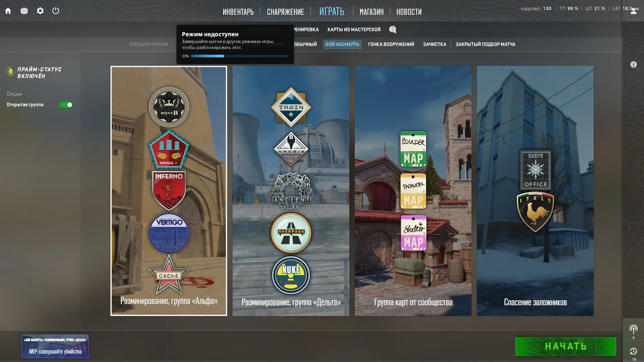Open the ИНВЕНТАРЬ menu
The height and width of the screenshot is (362, 644).
click(238, 12)
